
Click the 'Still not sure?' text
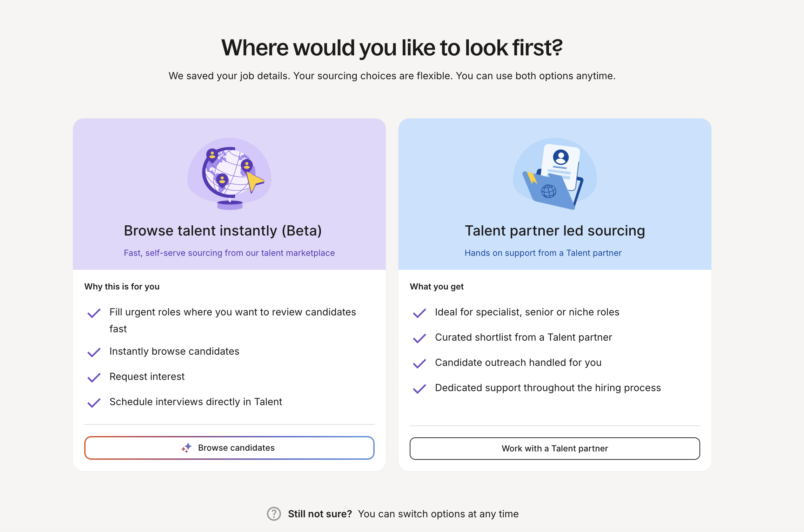click(x=320, y=514)
